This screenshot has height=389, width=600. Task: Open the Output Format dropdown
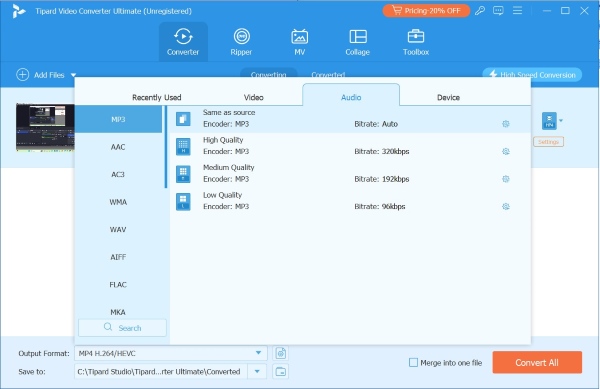click(x=171, y=353)
